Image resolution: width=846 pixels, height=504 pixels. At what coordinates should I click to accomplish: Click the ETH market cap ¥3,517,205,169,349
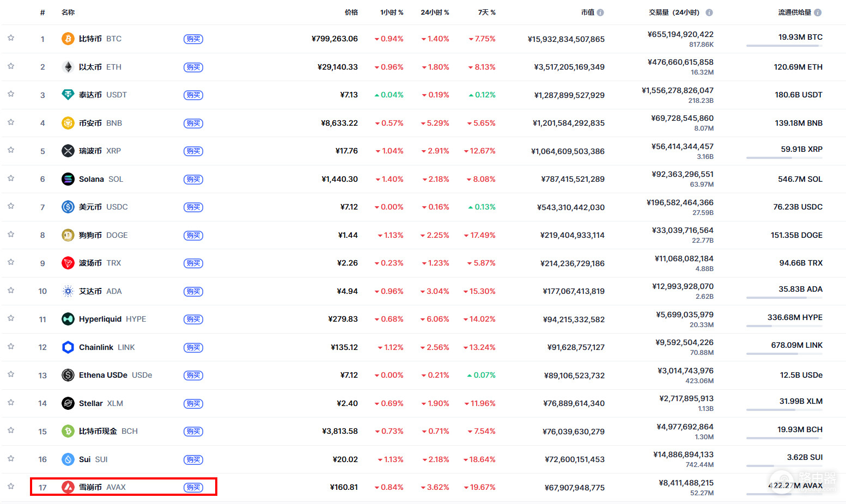pos(569,67)
